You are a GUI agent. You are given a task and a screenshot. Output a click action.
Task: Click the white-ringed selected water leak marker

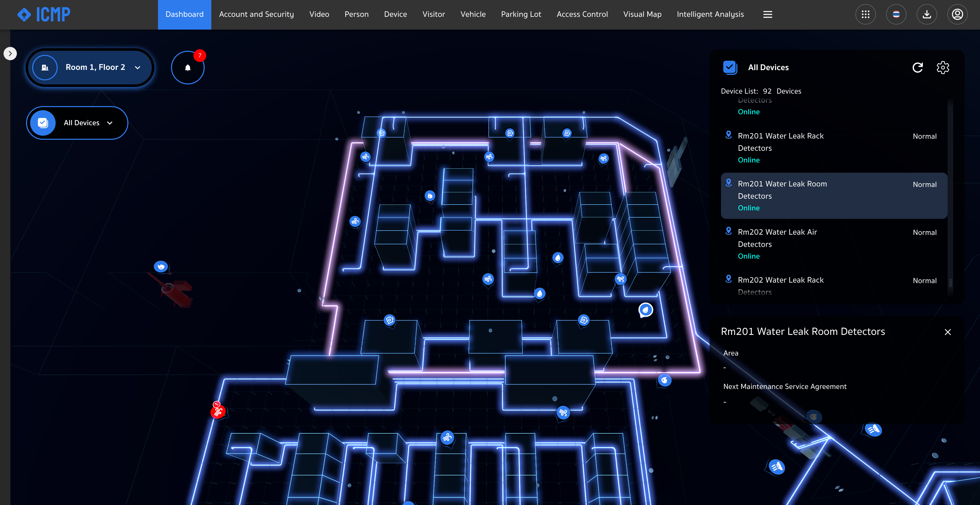(646, 310)
